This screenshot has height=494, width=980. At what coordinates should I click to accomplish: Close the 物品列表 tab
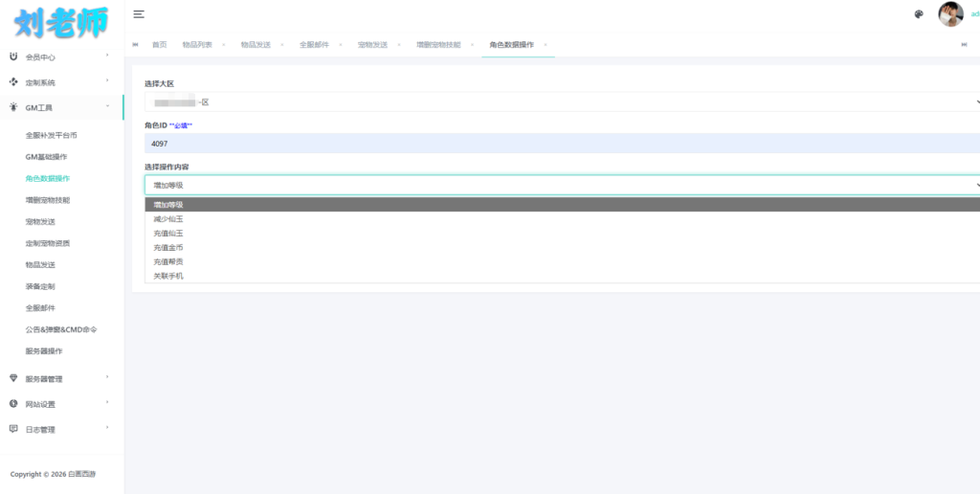pos(223,45)
